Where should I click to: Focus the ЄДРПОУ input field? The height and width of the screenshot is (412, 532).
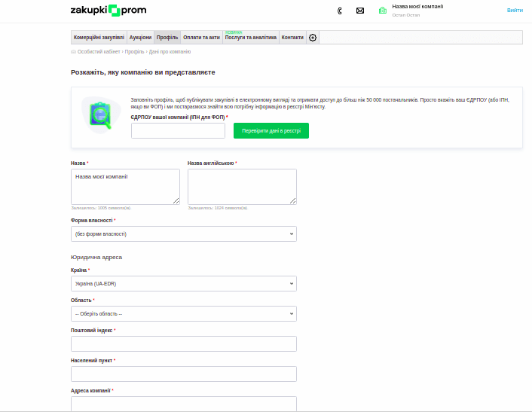click(178, 131)
